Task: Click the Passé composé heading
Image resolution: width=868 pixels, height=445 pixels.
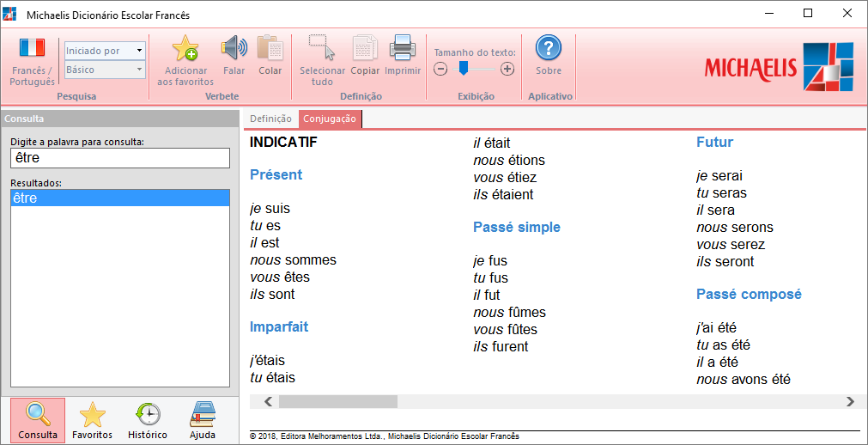Action: (749, 294)
